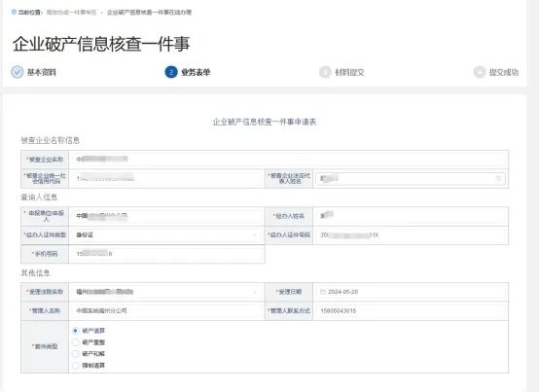Select the 破产和解 radio option
This screenshot has height=392, width=539.
coord(75,354)
